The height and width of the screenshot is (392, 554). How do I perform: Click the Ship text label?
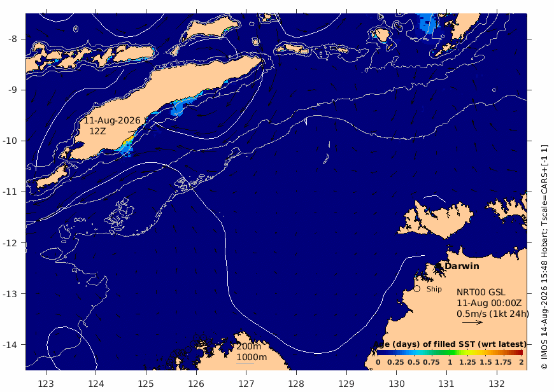[x=434, y=289]
